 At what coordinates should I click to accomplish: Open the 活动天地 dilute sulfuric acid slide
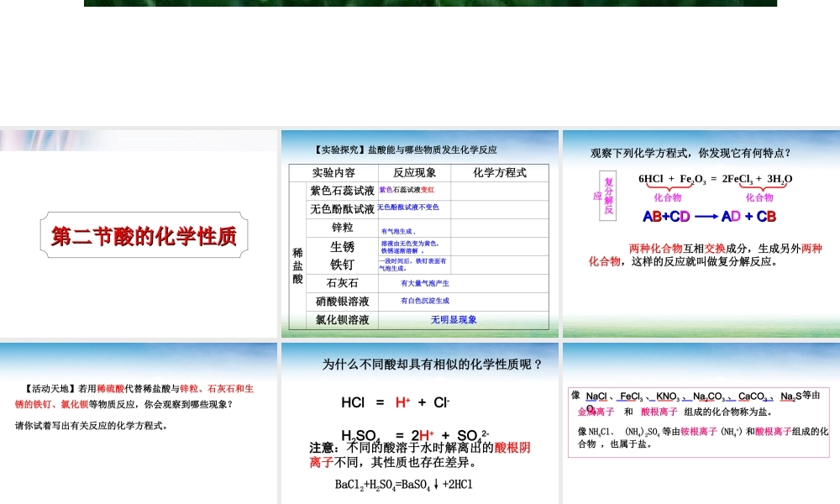pyautogui.click(x=139, y=423)
